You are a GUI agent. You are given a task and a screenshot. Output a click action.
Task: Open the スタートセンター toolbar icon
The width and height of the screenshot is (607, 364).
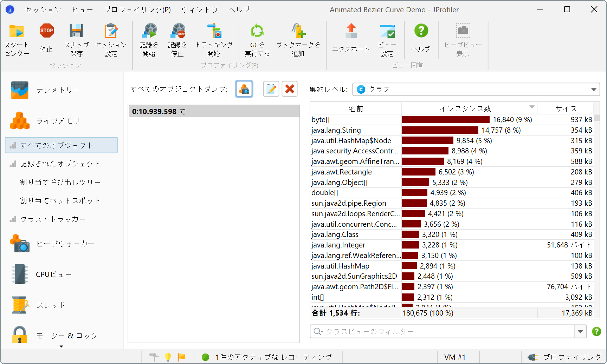pos(17,40)
